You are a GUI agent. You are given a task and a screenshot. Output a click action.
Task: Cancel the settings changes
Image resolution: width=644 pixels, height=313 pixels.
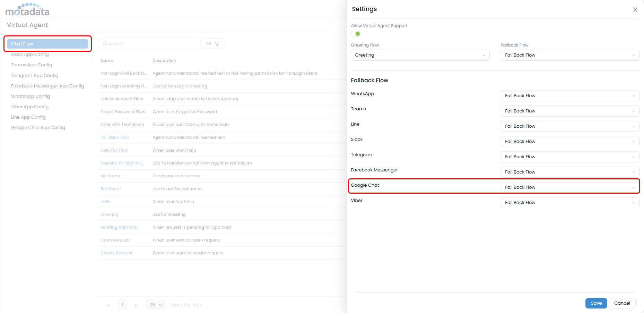622,303
